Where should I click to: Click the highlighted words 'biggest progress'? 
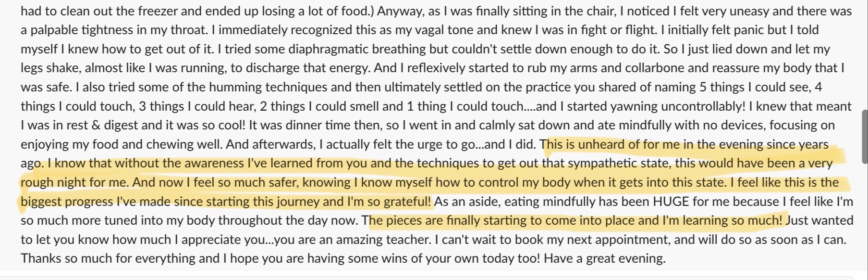coord(67,202)
